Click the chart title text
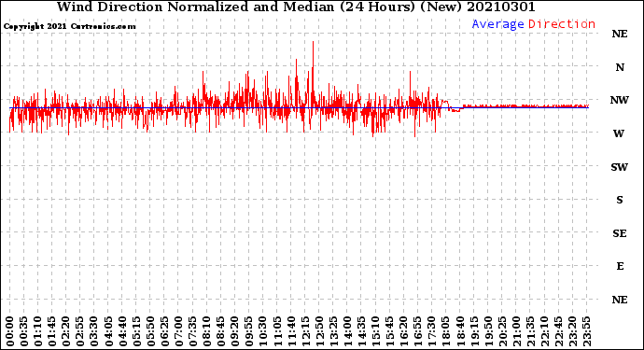 [x=296, y=7]
